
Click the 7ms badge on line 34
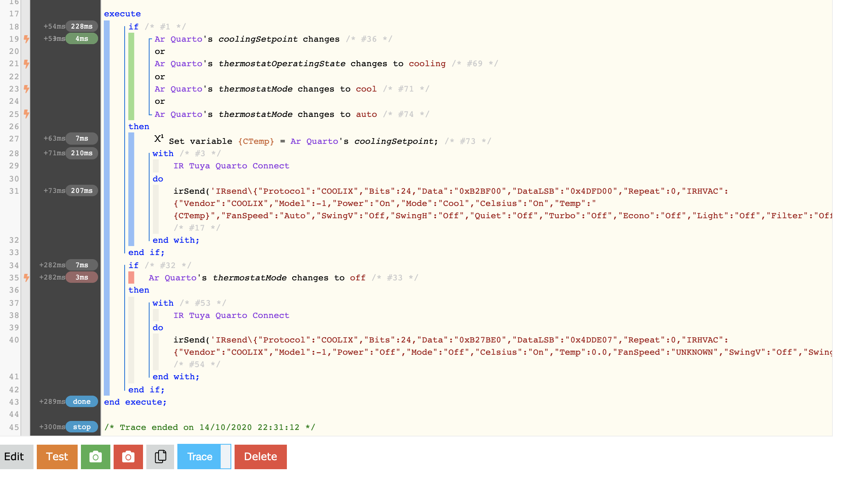coord(82,265)
